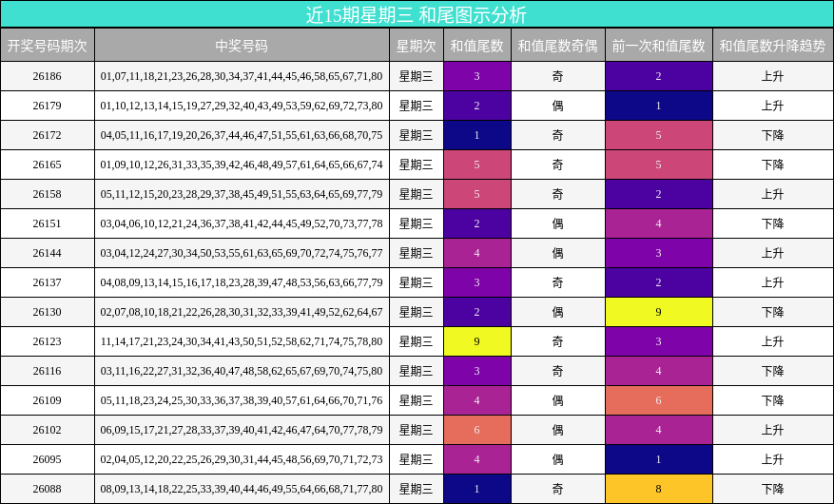This screenshot has height=504, width=834.
Task: Click the previous-tail cell 5 in row 26172
Action: (x=659, y=135)
